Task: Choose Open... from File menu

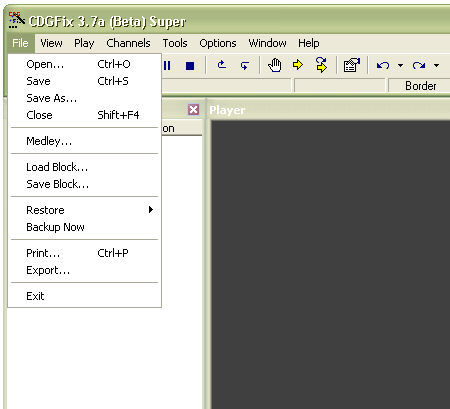Action: (x=85, y=64)
